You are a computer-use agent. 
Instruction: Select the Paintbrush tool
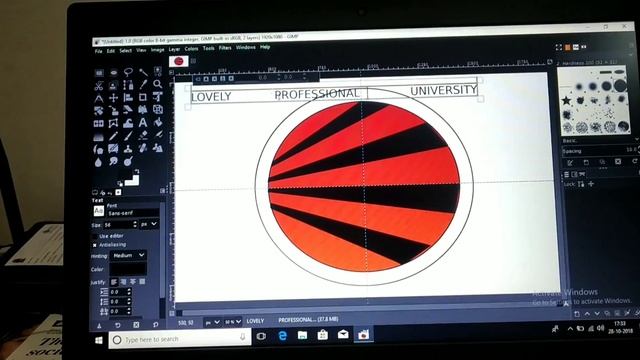[128, 136]
